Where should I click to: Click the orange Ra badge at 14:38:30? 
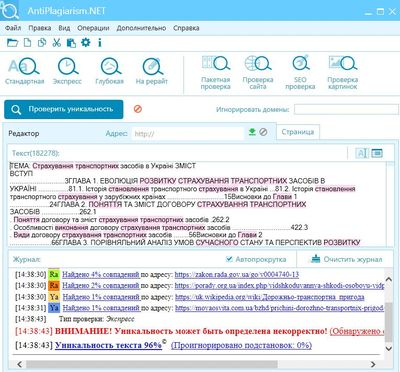click(x=54, y=286)
